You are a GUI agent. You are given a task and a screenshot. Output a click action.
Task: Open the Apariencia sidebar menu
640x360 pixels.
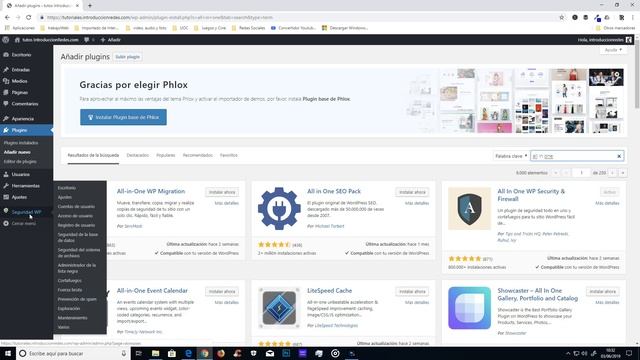pos(22,119)
